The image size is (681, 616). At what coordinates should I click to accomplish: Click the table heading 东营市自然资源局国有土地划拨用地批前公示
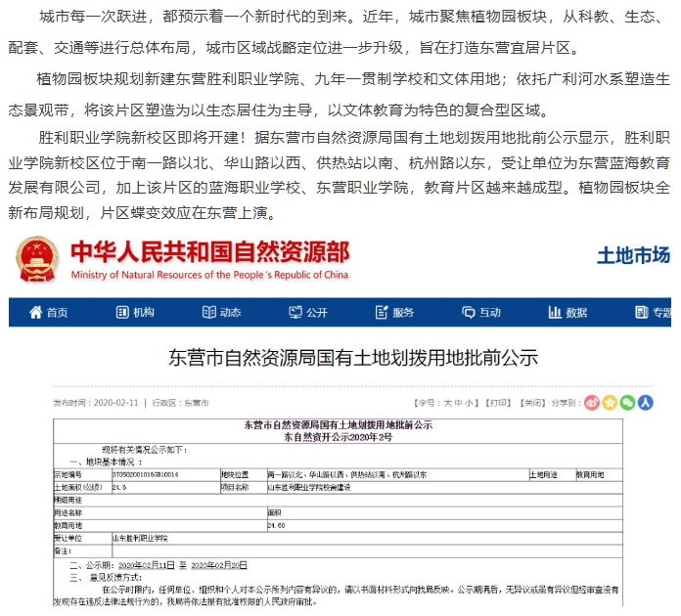338,425
